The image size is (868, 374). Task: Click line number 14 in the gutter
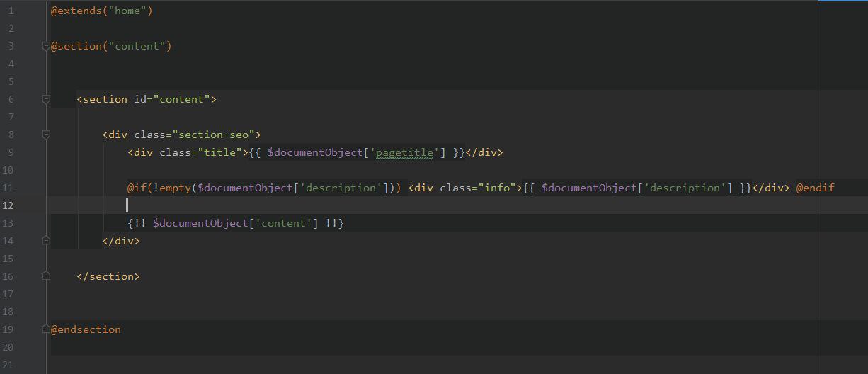pyautogui.click(x=8, y=242)
